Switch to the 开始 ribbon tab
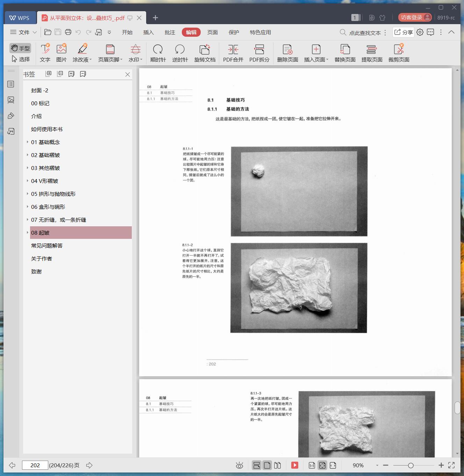This screenshot has height=476, width=464. 127,32
